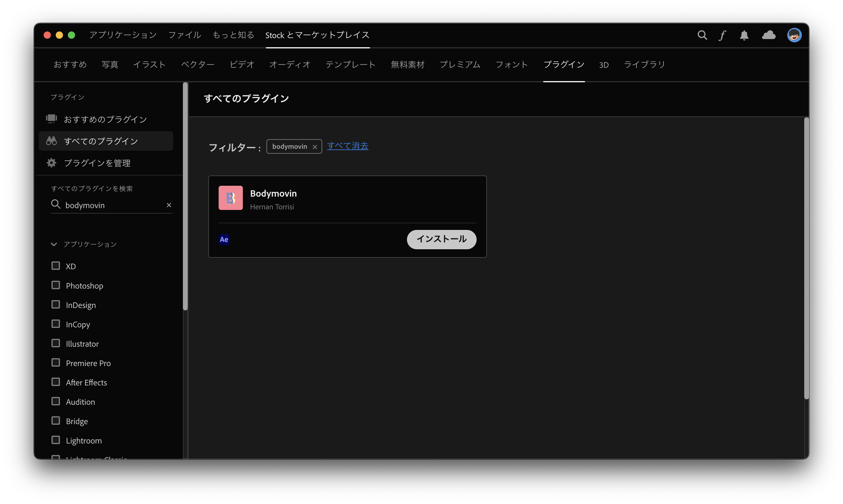Viewport: 843px width, 504px height.
Task: Switch to the ベクター category tab
Action: [197, 64]
